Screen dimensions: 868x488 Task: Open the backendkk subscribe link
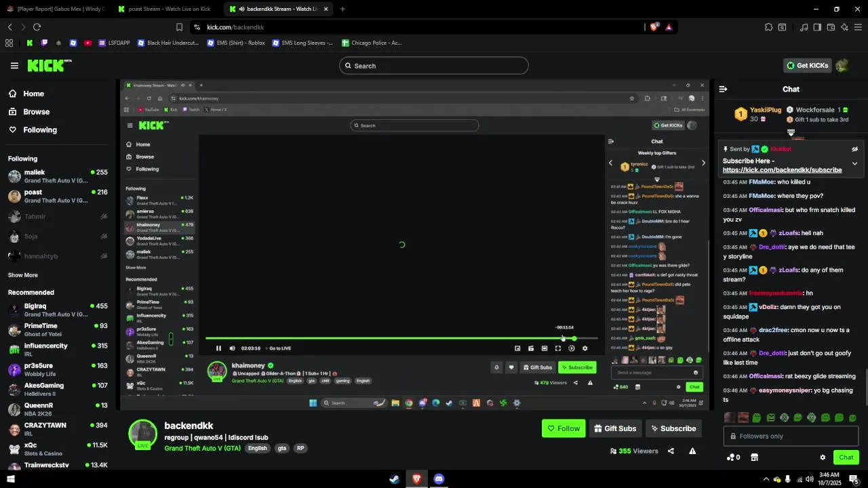click(782, 170)
